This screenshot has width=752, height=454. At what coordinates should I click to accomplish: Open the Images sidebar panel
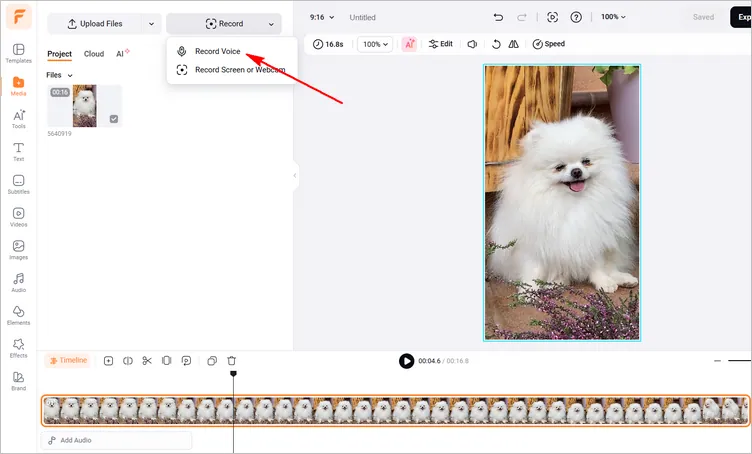[x=18, y=250]
